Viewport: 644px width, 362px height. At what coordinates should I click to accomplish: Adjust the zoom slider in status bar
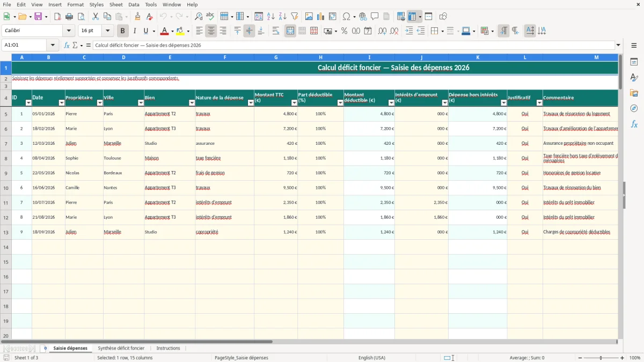click(601, 358)
